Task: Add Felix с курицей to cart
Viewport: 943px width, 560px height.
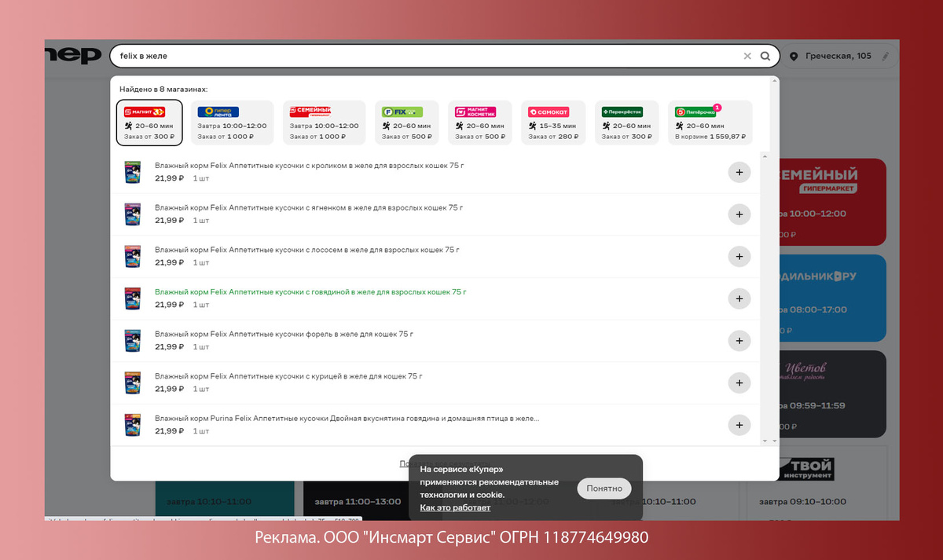Action: [x=739, y=382]
